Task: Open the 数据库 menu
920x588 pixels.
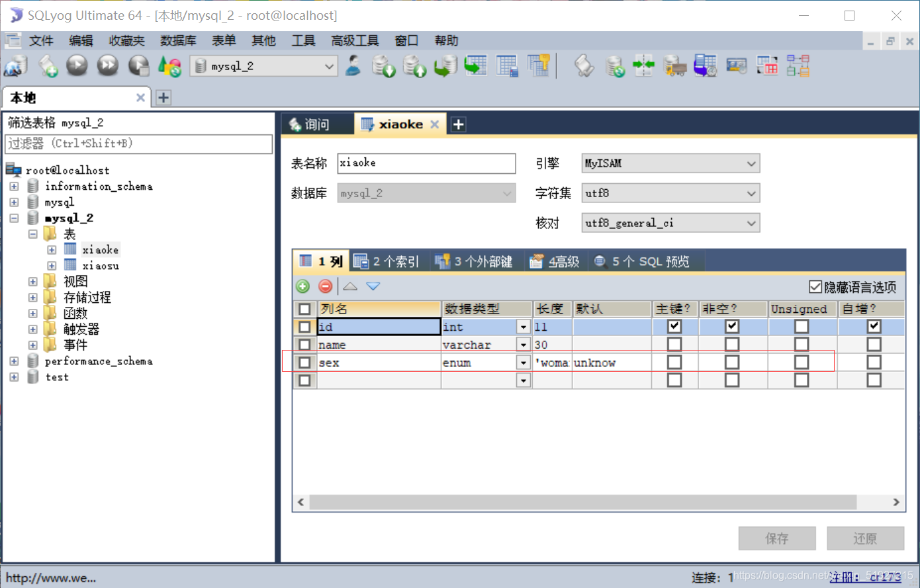Action: [x=178, y=41]
